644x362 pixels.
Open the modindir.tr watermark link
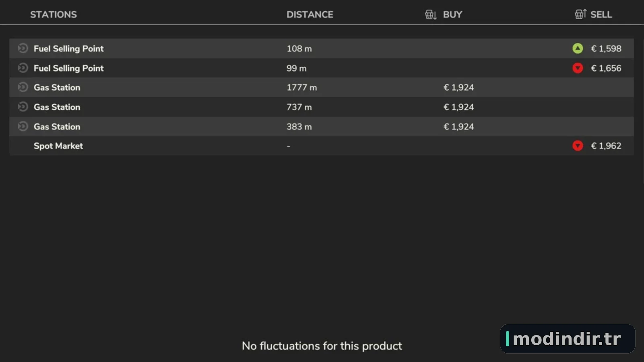click(568, 339)
